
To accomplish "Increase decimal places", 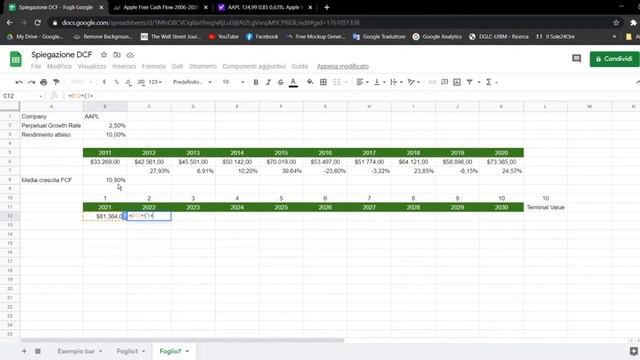I will [141, 82].
